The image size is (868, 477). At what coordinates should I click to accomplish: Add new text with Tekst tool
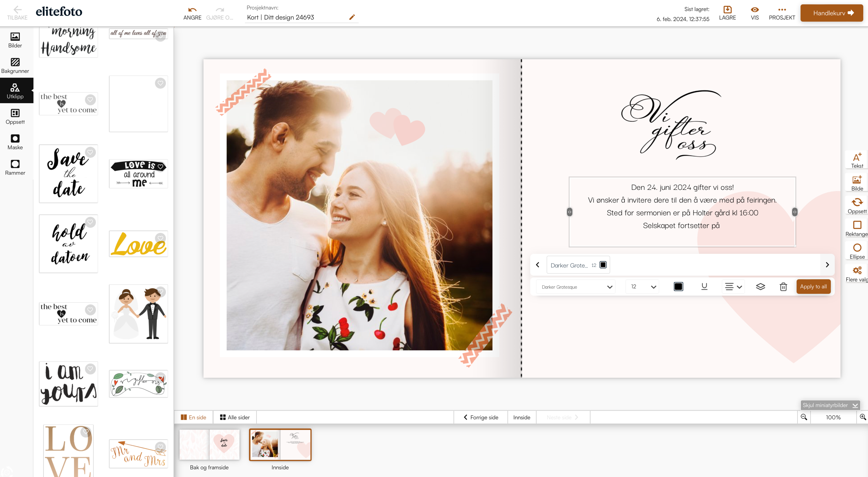(x=856, y=160)
